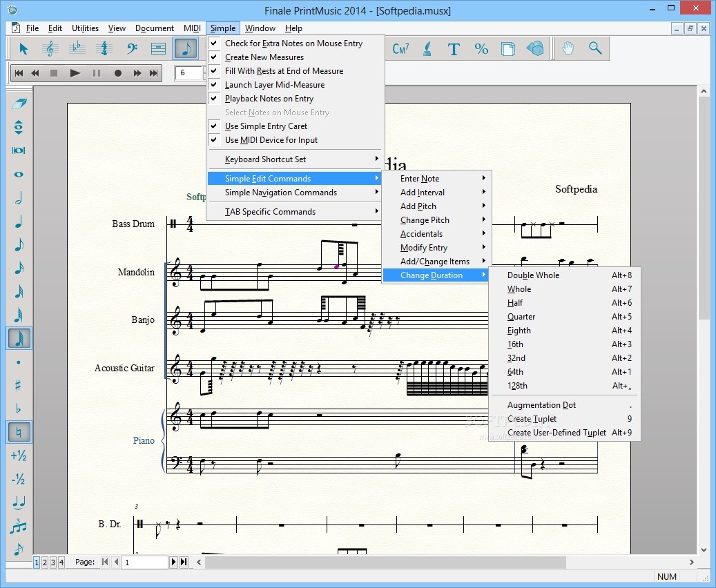Select the natural accidental tool

[x=19, y=432]
